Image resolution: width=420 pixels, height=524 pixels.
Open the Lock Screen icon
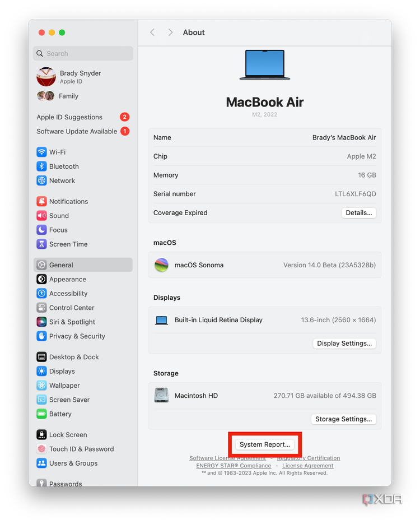click(x=41, y=435)
